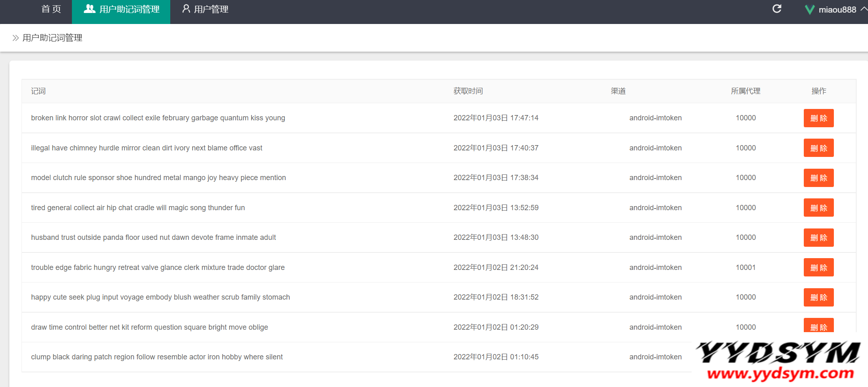Go to the 首页 tab
868x387 pixels.
click(x=51, y=9)
